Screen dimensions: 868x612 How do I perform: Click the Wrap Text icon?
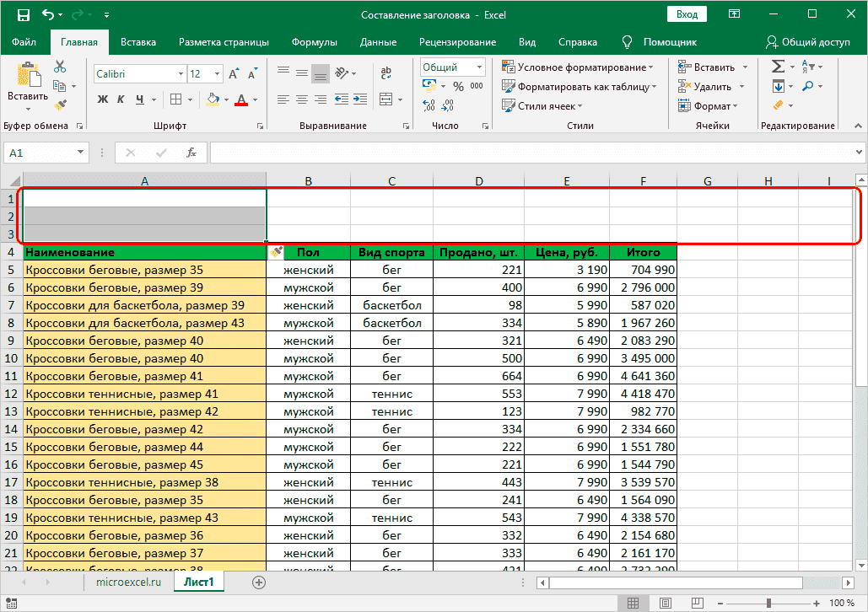pos(386,73)
